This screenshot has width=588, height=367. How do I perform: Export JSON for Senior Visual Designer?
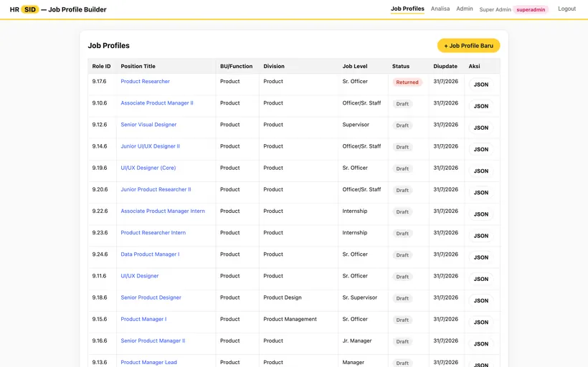click(480, 128)
